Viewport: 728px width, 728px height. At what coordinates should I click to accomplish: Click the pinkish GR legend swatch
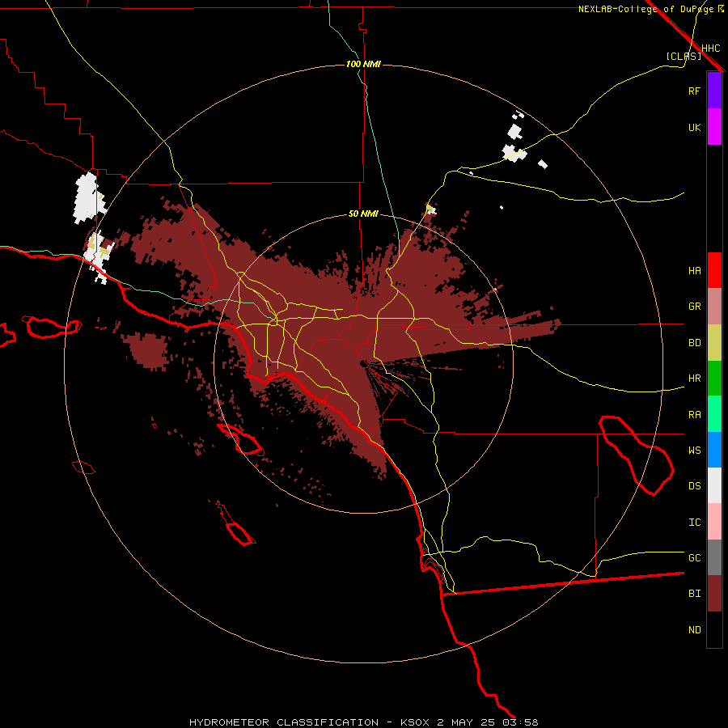click(714, 307)
